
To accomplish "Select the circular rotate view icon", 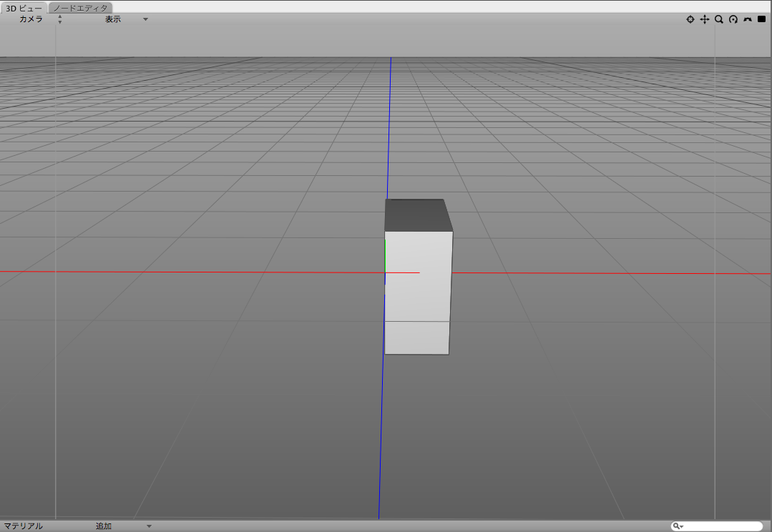I will coord(733,19).
